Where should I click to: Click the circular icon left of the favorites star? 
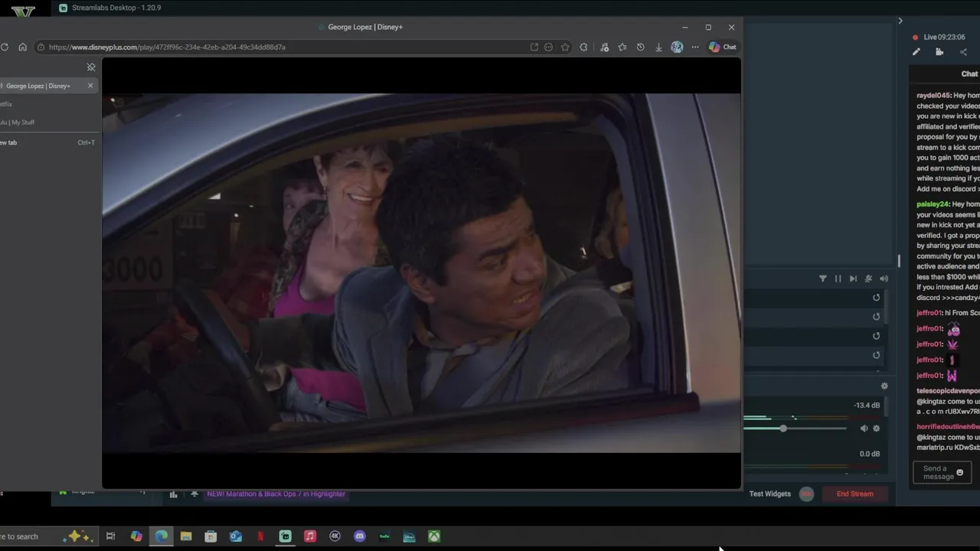pos(548,47)
